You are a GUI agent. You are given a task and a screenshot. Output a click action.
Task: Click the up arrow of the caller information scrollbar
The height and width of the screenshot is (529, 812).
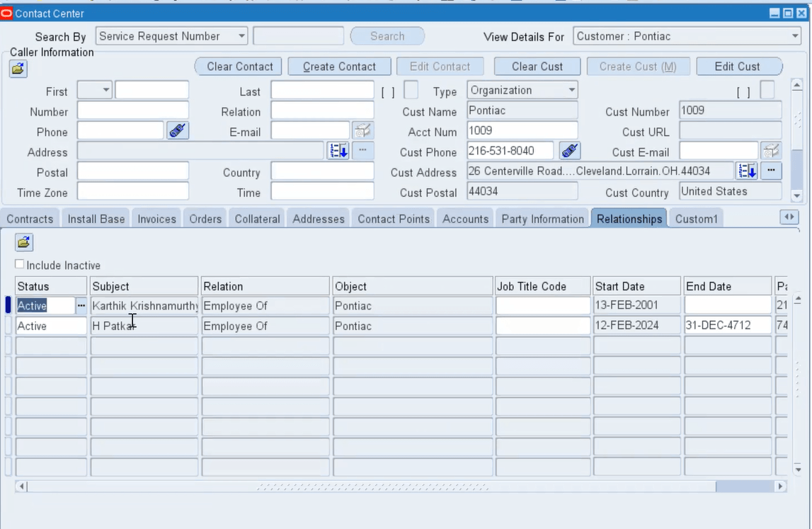[798, 85]
